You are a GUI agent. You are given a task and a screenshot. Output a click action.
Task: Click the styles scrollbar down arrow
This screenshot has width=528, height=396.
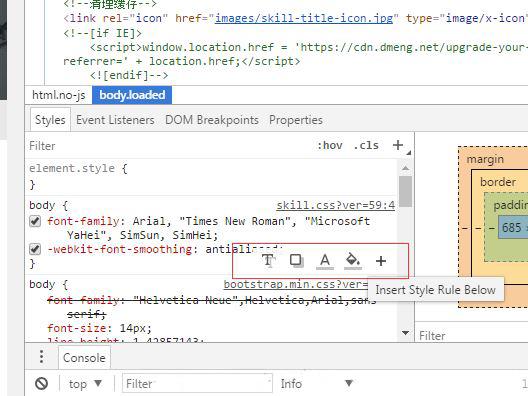(x=405, y=333)
